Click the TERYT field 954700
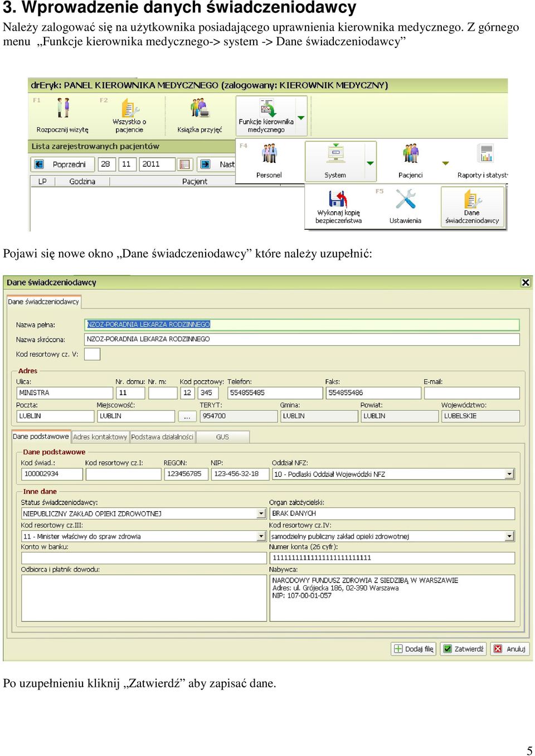The image size is (535, 756). tap(239, 416)
